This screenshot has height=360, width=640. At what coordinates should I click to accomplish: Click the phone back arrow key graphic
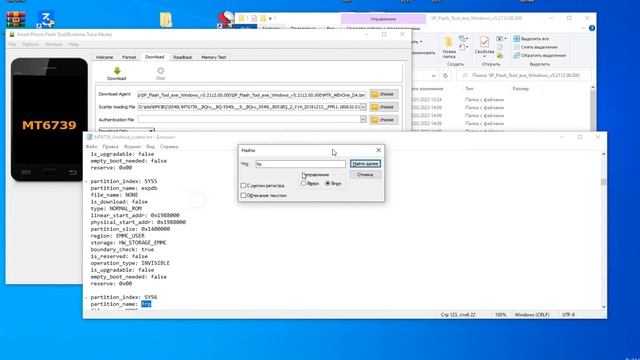point(72,172)
